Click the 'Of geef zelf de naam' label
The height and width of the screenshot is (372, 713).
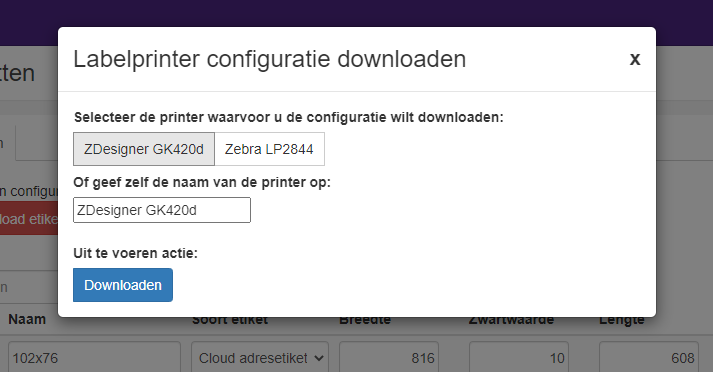tap(202, 182)
